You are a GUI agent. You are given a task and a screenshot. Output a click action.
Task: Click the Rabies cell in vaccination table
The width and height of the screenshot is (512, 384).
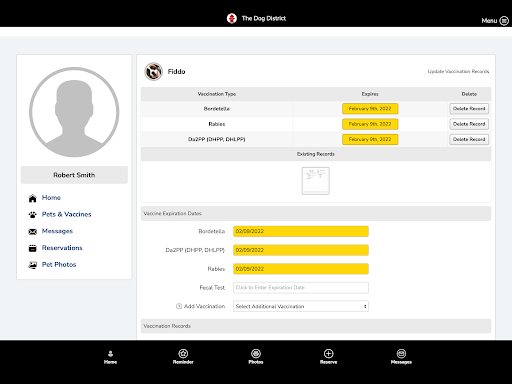[217, 124]
